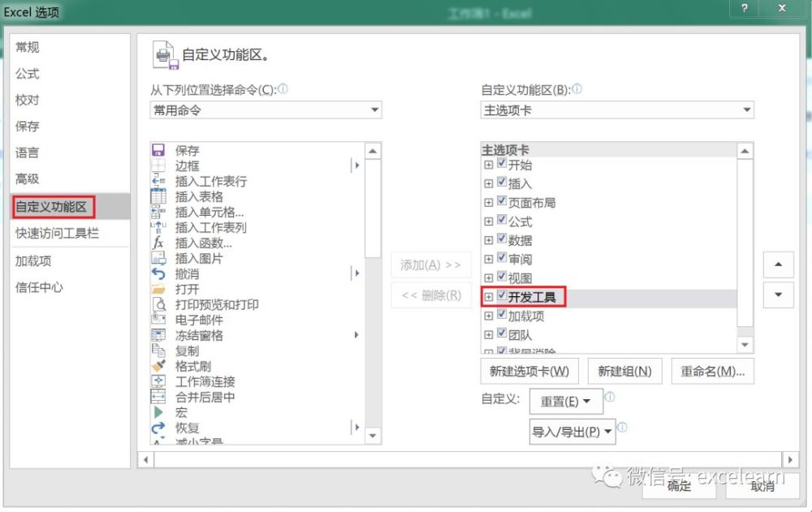Click the help question mark in title bar
The width and height of the screenshot is (812, 512).
(x=744, y=8)
